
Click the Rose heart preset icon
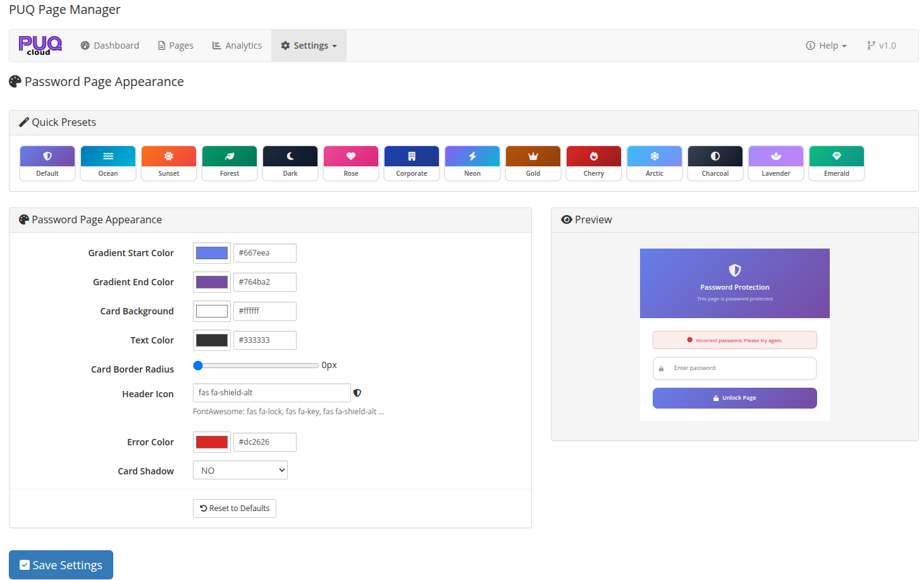coord(350,156)
